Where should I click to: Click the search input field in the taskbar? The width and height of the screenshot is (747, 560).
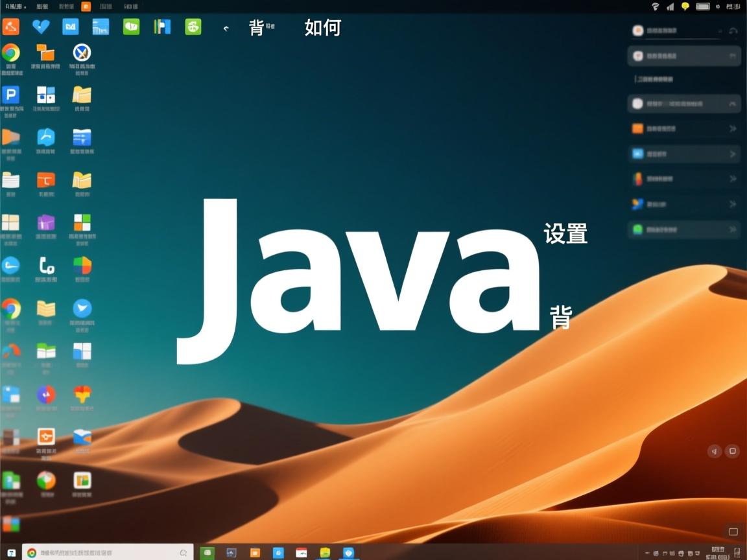coord(104,552)
